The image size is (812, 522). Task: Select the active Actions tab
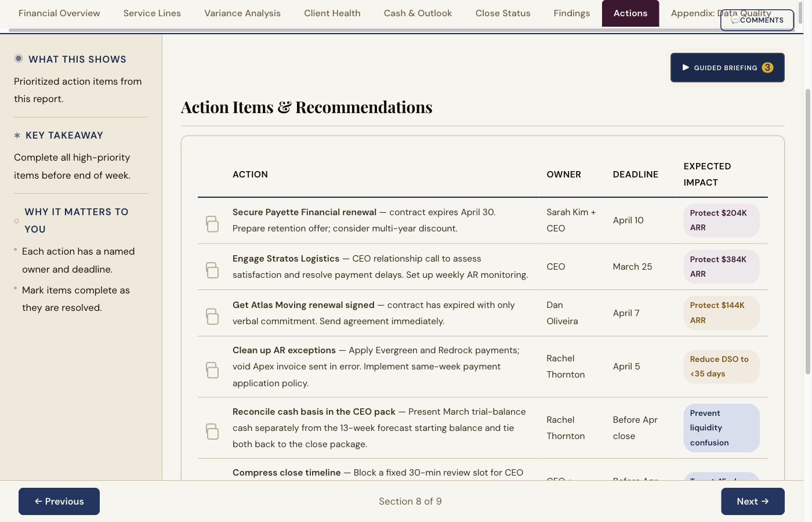(x=630, y=13)
